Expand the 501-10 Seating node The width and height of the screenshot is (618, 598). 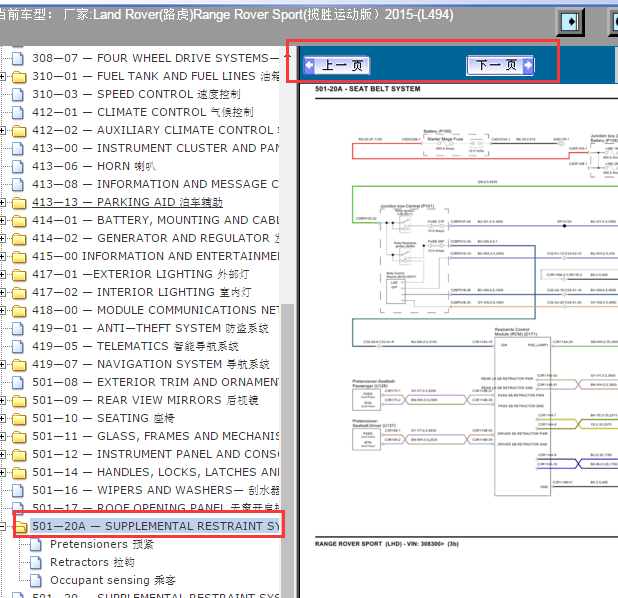point(2,418)
